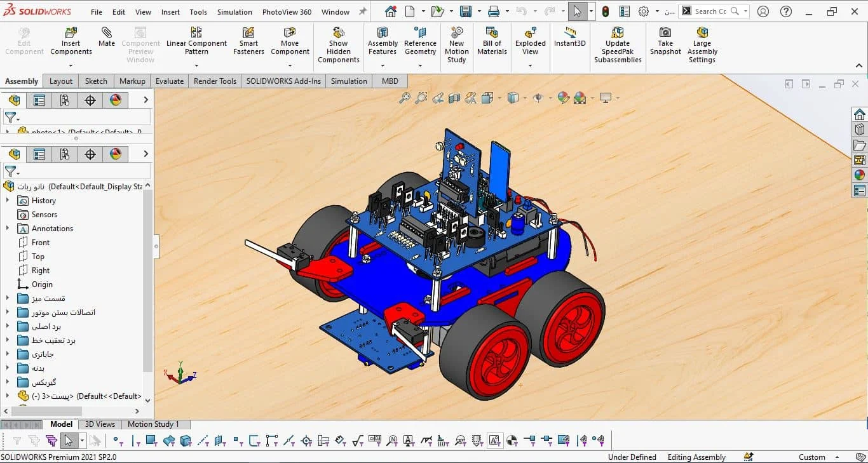This screenshot has width=868, height=463.
Task: Click the Save icon in the title bar
Action: tap(466, 11)
